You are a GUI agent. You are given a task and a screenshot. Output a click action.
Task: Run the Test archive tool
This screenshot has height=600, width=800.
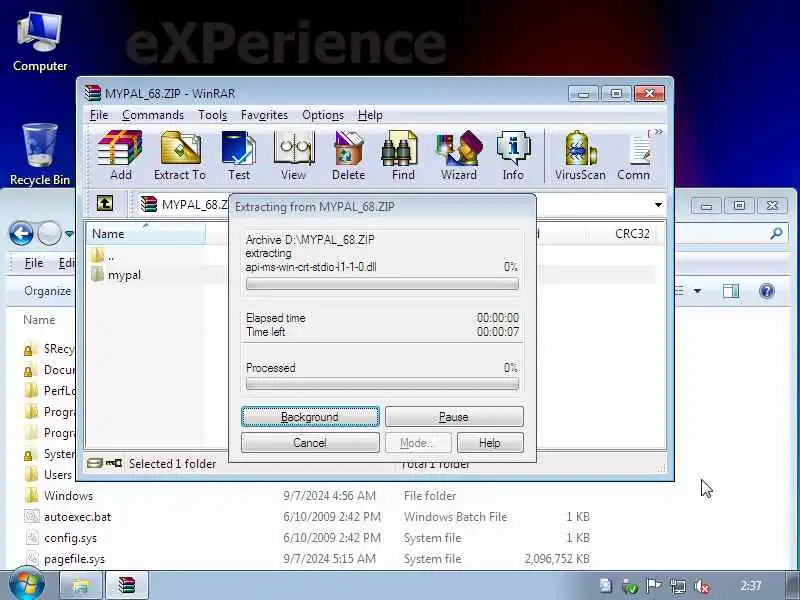239,155
